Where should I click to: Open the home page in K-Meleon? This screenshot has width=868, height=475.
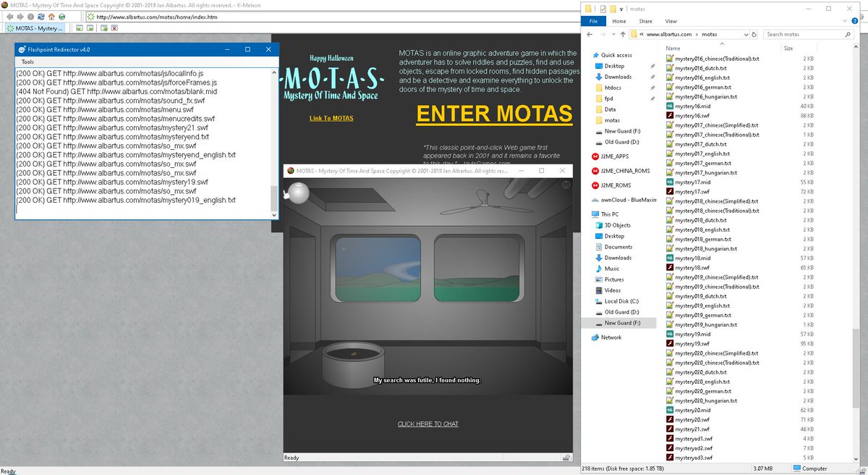[x=51, y=17]
